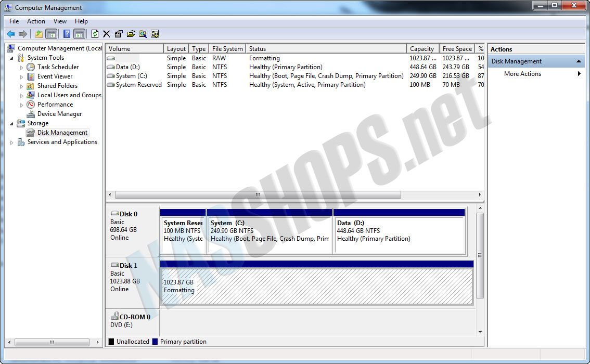Image resolution: width=590 pixels, height=364 pixels.
Task: Click the Event Viewer icon in tree
Action: click(x=31, y=76)
